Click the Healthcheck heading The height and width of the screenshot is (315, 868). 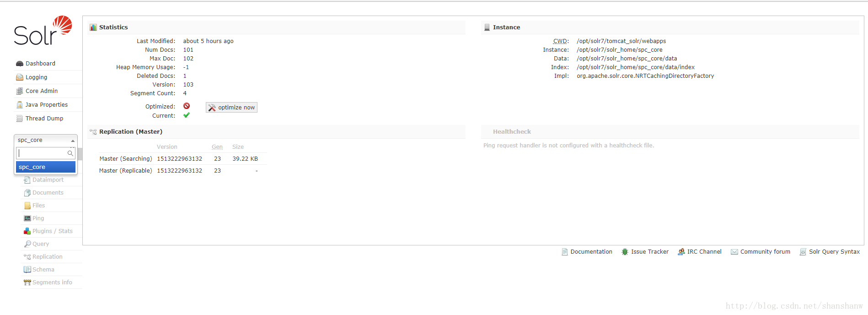(512, 132)
